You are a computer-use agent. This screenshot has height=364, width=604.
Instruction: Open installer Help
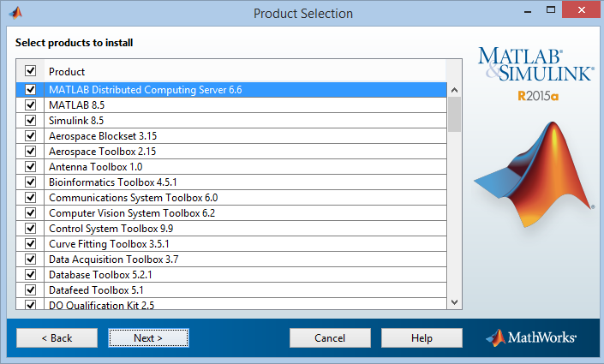pos(422,337)
